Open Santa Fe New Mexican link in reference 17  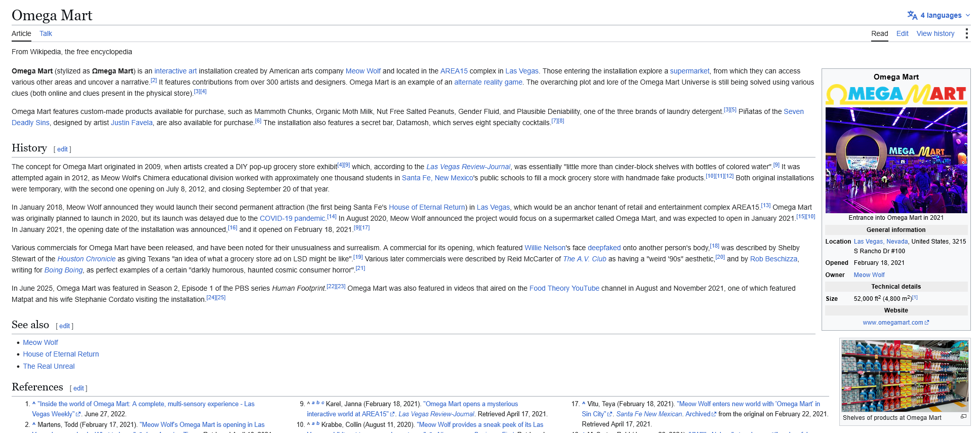[649, 414]
